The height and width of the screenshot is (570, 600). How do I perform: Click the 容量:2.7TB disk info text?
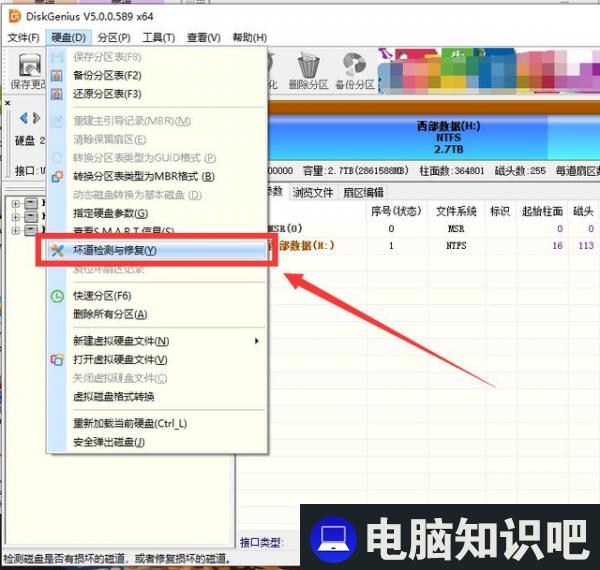[355, 170]
